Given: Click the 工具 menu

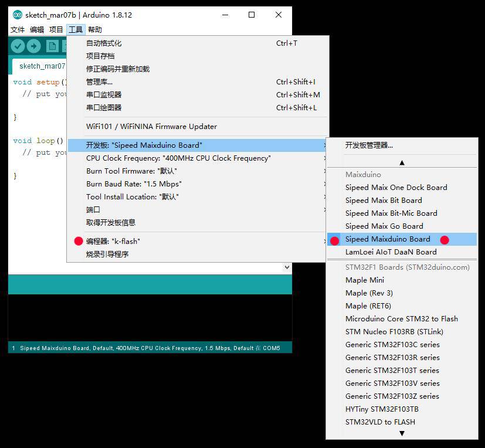Looking at the screenshot, I should [x=76, y=30].
